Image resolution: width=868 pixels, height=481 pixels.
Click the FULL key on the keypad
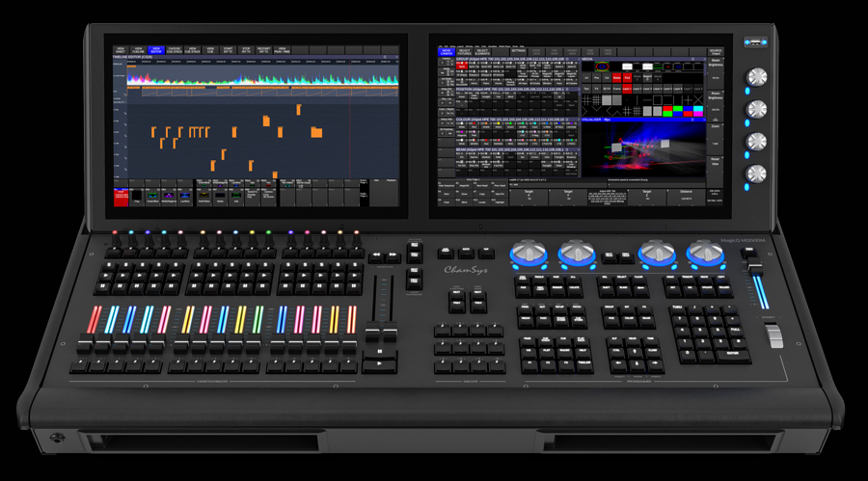(x=735, y=330)
